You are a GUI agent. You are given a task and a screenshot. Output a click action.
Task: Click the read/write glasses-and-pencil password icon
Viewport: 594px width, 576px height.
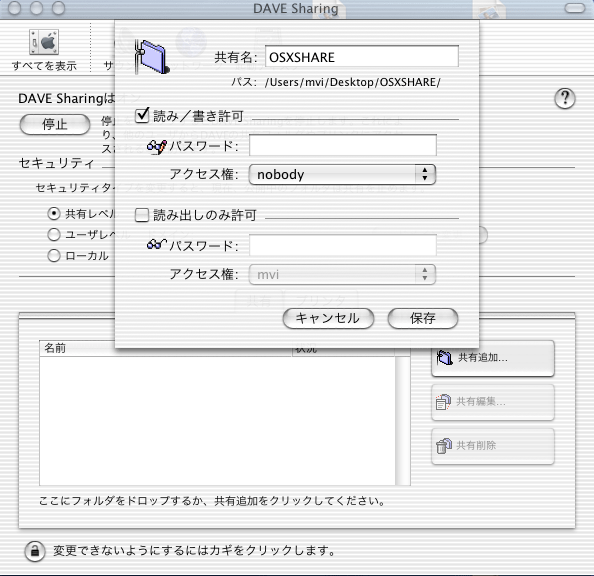click(156, 146)
